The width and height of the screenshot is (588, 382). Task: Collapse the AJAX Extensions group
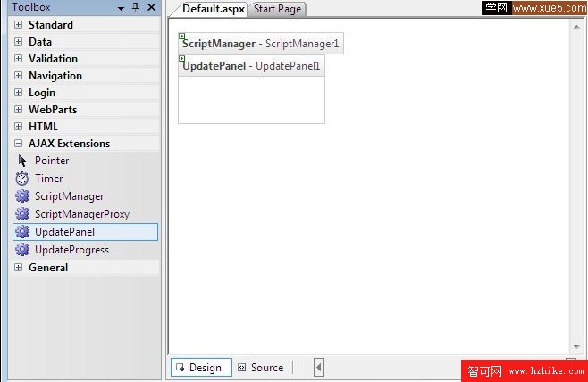pos(18,144)
